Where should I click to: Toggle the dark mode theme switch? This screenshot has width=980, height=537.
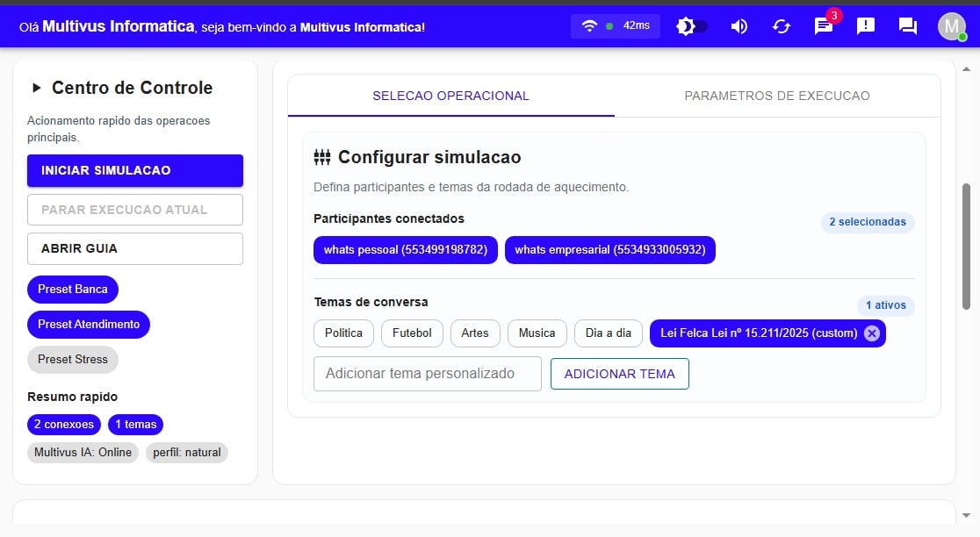691,26
